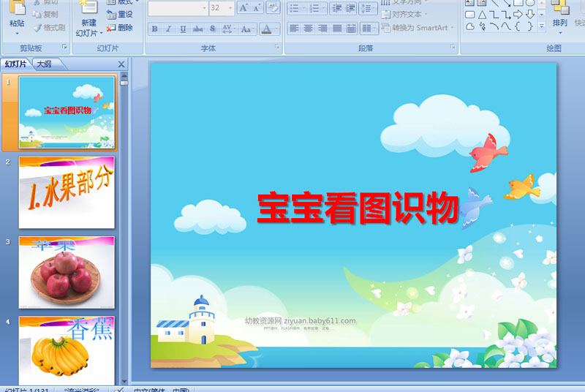Image resolution: width=585 pixels, height=392 pixels.
Task: Increase font size with grow font icon
Action: click(x=244, y=7)
